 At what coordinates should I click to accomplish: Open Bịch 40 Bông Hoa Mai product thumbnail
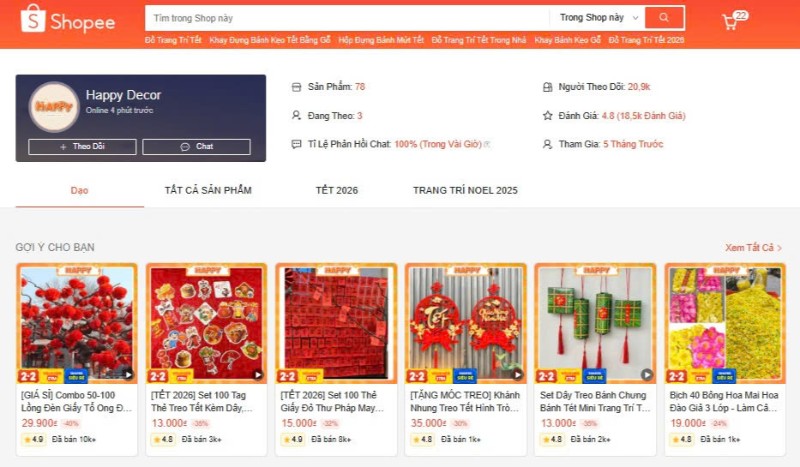click(725, 324)
